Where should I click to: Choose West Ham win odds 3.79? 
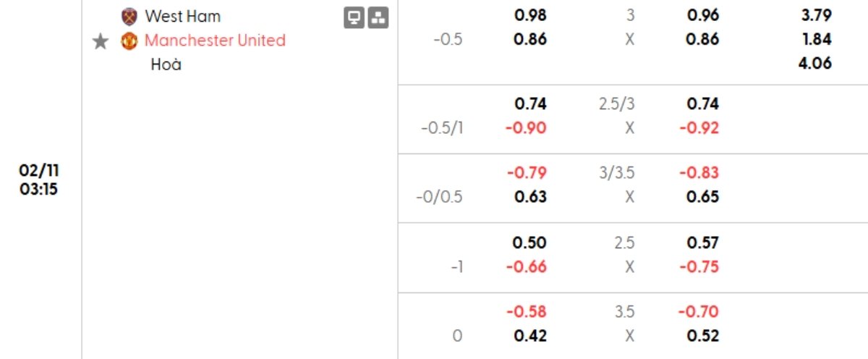(x=816, y=15)
